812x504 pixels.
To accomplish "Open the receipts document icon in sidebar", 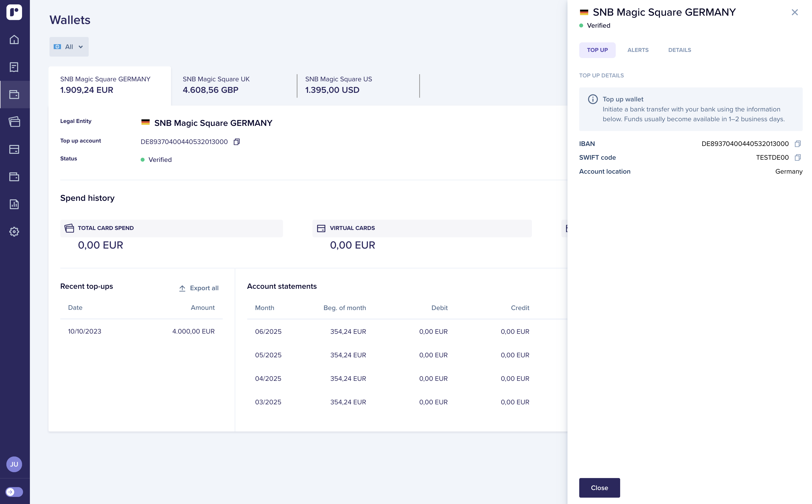I will tap(14, 67).
